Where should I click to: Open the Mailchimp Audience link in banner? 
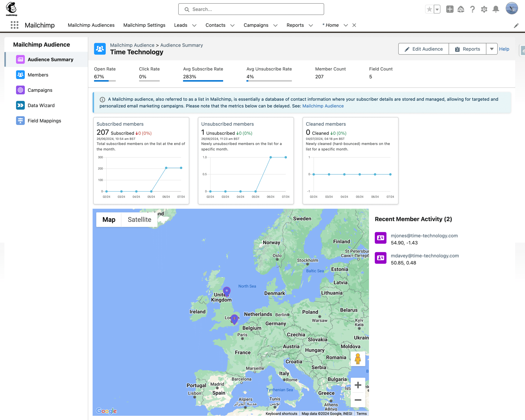323,106
